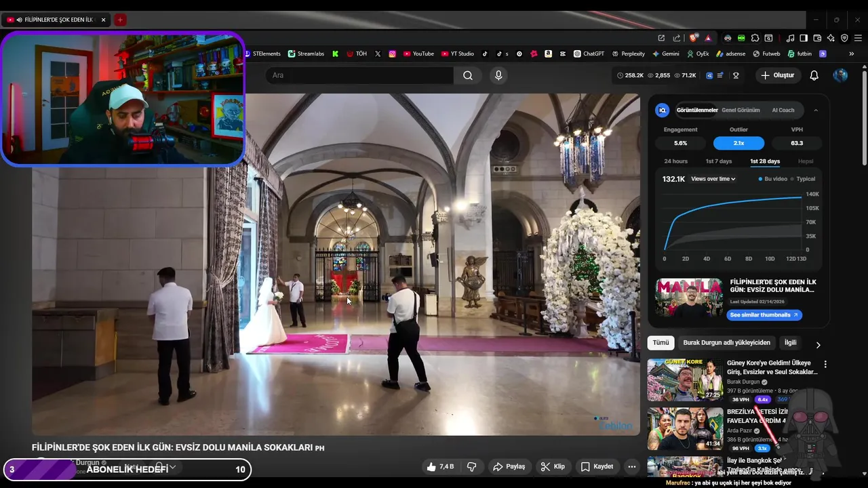
Task: Click the vidIQ logo in the stats panel
Action: coord(663,110)
